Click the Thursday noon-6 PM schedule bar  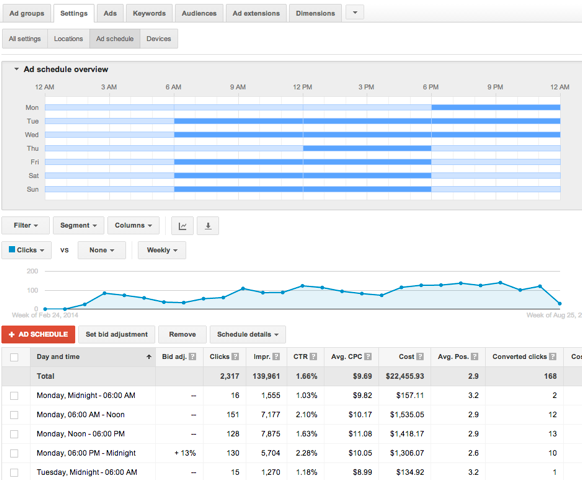367,148
